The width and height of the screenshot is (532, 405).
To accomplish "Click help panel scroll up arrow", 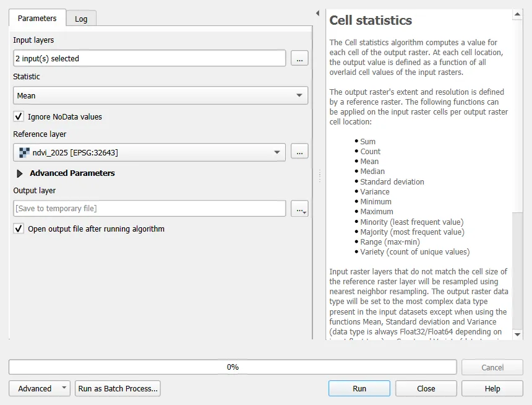I will coord(517,14).
